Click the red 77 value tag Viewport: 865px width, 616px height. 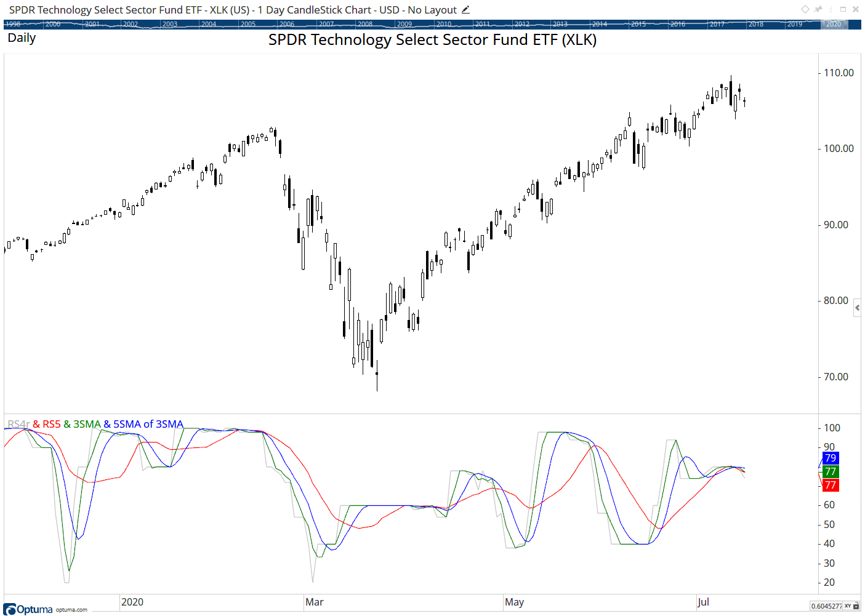[831, 485]
